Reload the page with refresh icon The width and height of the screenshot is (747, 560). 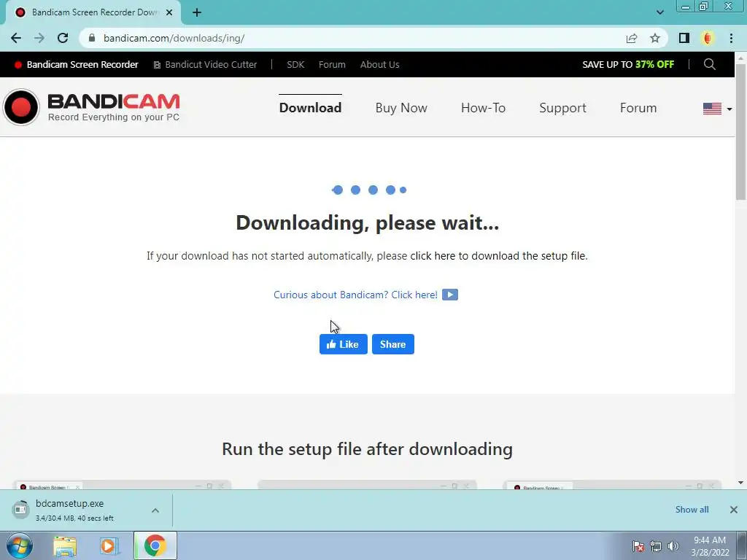(x=63, y=38)
